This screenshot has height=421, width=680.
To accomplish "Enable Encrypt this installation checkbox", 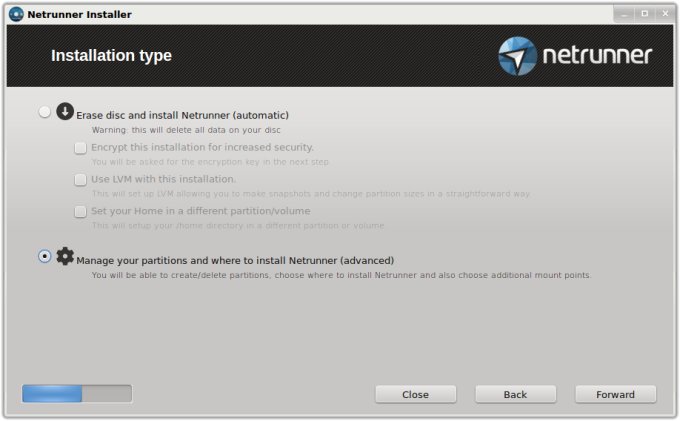I will 80,148.
